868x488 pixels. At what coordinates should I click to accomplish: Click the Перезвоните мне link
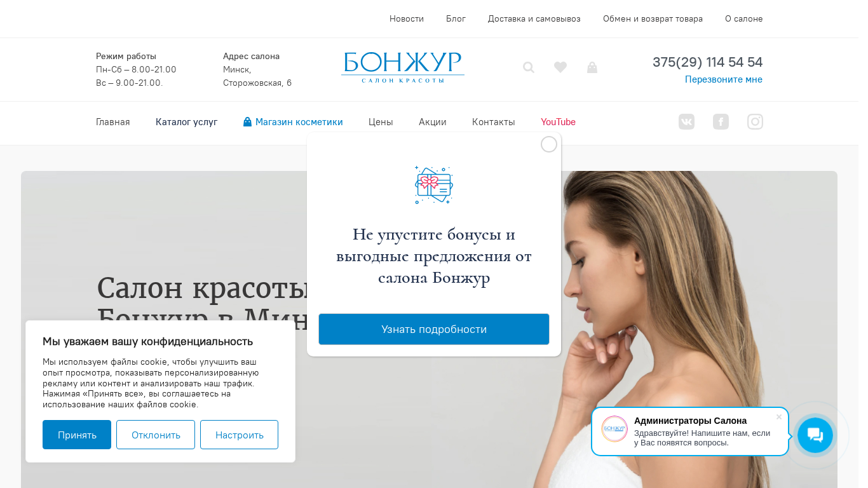tap(724, 79)
